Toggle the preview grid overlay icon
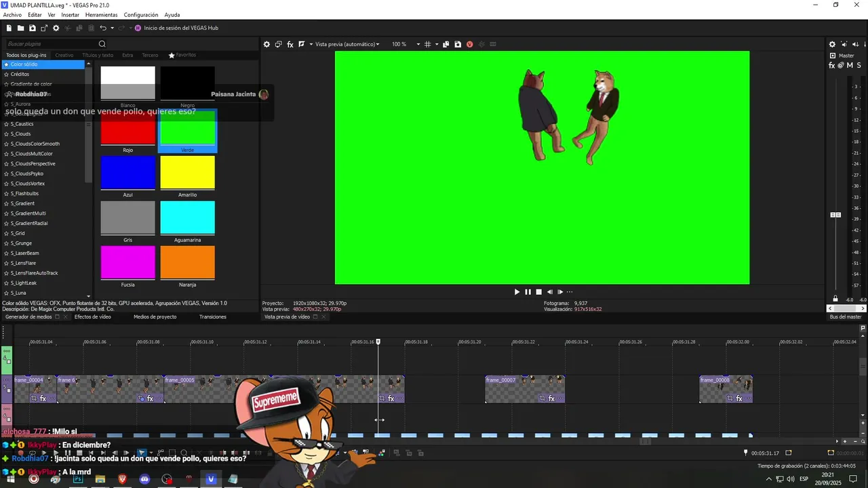This screenshot has width=868, height=488. [427, 44]
